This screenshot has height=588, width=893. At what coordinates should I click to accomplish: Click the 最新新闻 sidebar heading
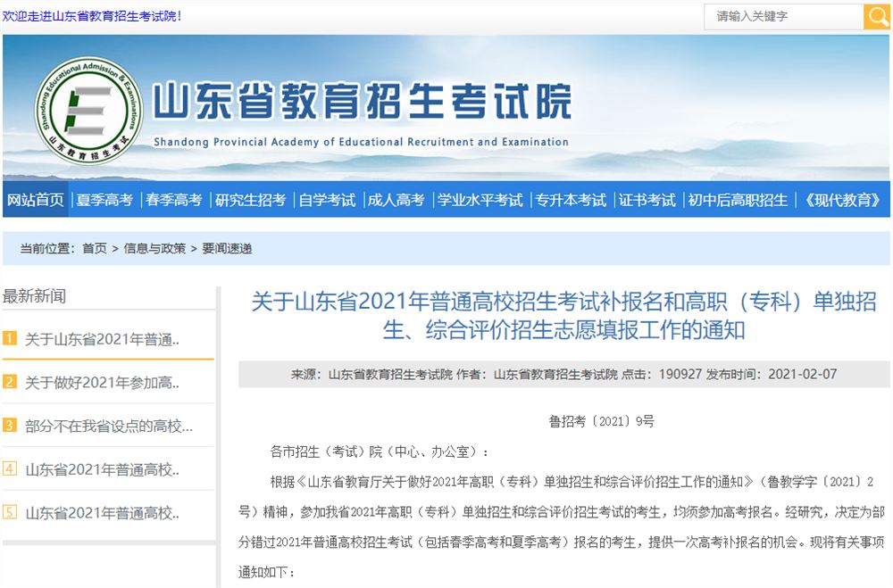pyautogui.click(x=34, y=296)
